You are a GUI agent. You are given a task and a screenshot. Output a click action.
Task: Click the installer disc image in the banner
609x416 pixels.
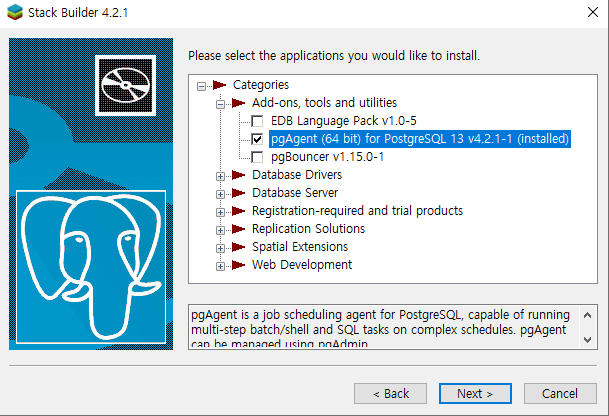[x=125, y=85]
